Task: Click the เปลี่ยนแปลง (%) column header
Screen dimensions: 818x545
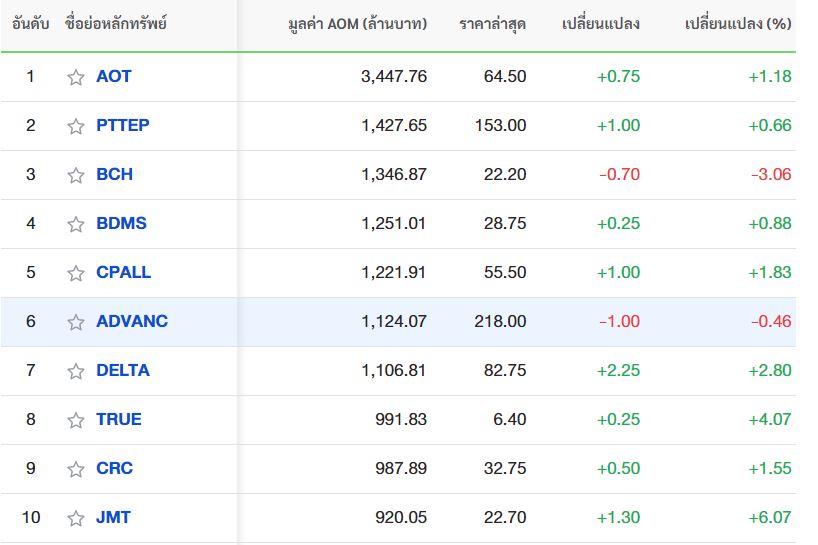Action: click(x=738, y=23)
